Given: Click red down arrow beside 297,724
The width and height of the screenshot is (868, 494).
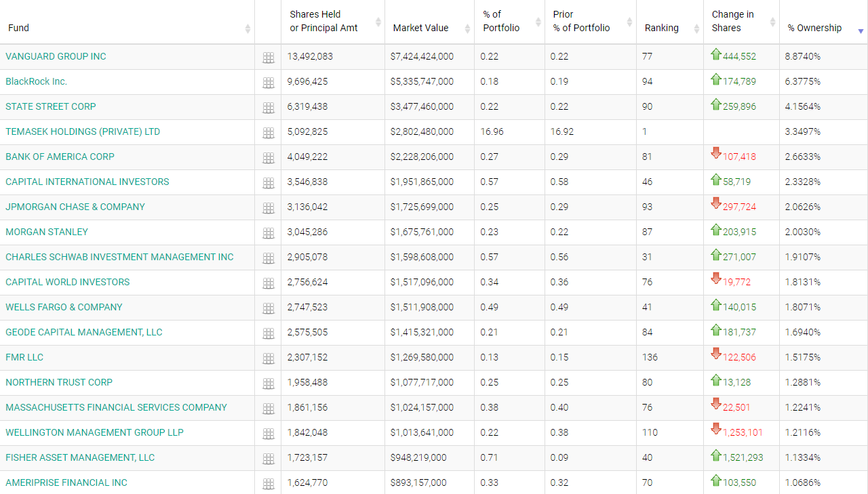Looking at the screenshot, I should 716,203.
